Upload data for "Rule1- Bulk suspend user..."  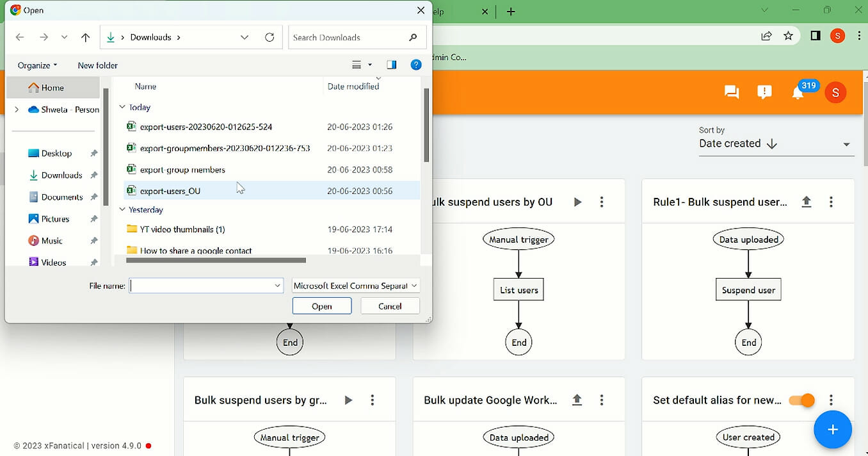point(807,201)
